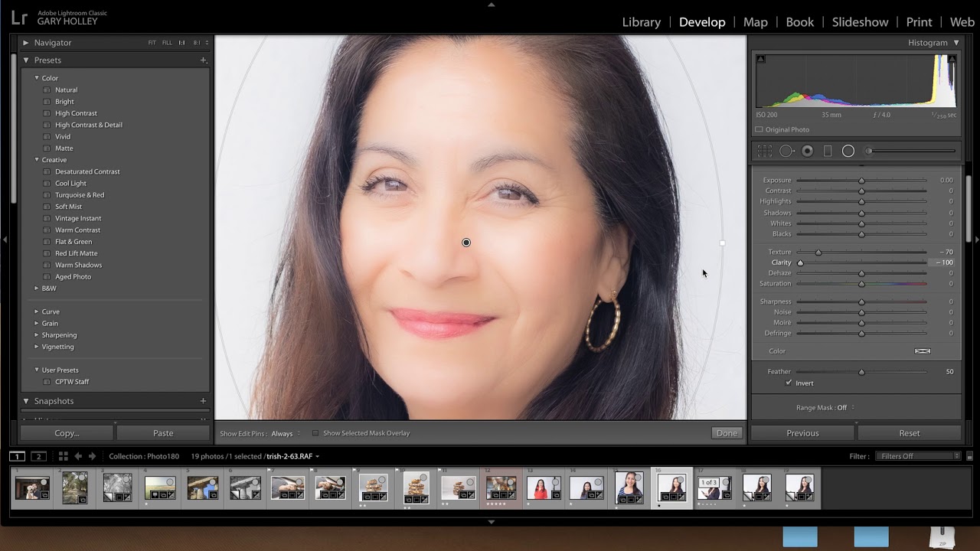Add a new snapshot with plus icon
Screen dimensions: 980x551
point(203,401)
